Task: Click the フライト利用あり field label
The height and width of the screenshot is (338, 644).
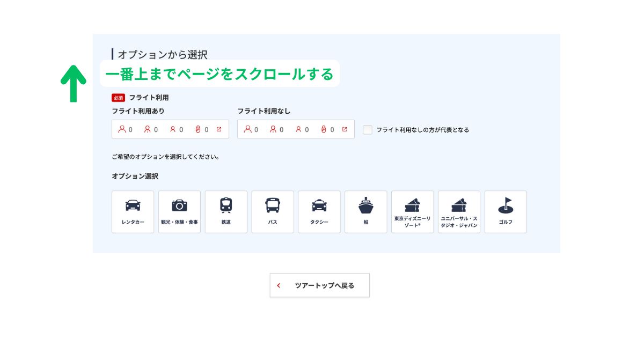Action: (x=138, y=111)
